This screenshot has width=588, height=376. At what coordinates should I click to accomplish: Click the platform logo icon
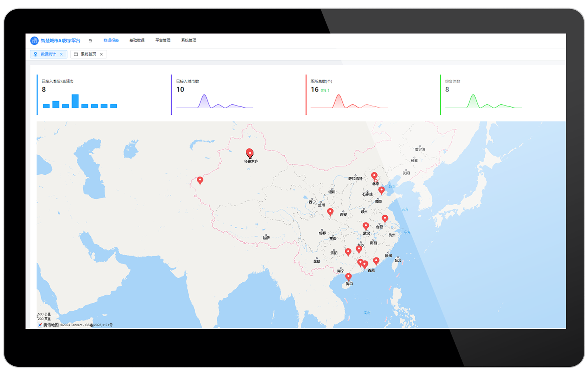(x=34, y=41)
